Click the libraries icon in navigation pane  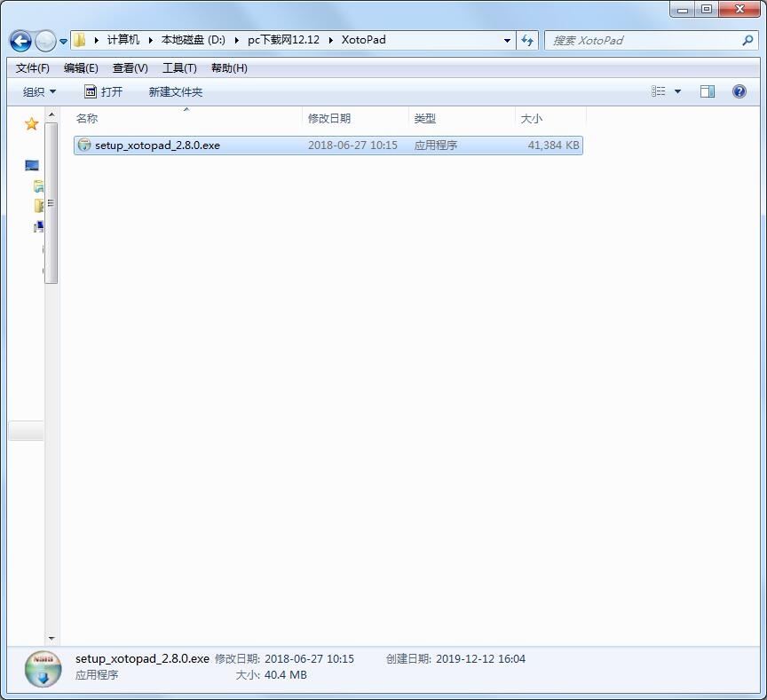39,185
